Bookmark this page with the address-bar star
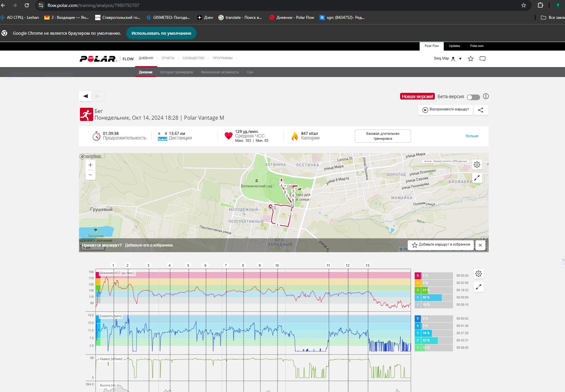 pos(524,5)
